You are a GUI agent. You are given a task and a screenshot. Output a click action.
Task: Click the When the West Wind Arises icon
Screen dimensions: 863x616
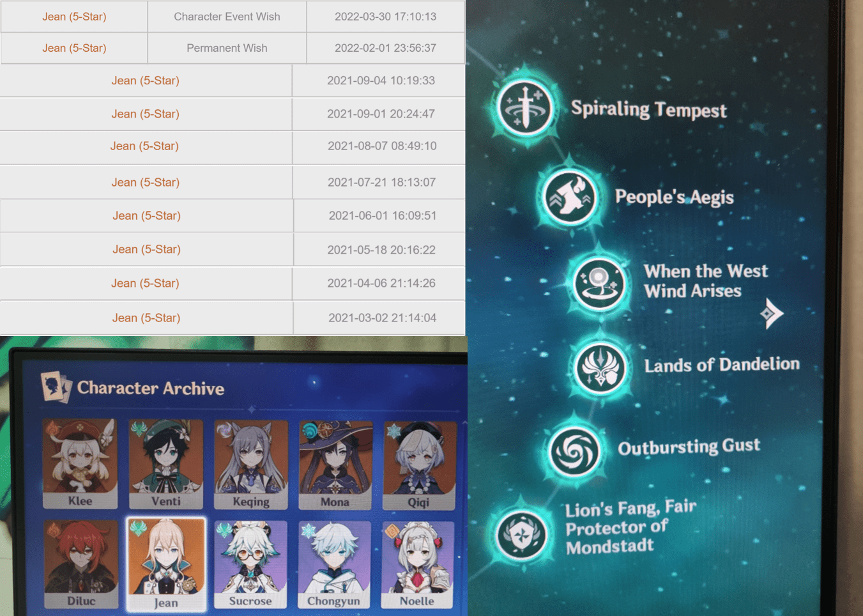pos(600,282)
